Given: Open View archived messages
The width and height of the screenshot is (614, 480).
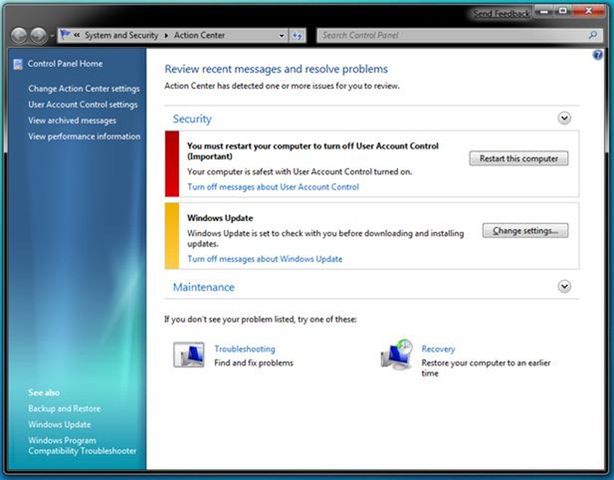Looking at the screenshot, I should coord(72,121).
